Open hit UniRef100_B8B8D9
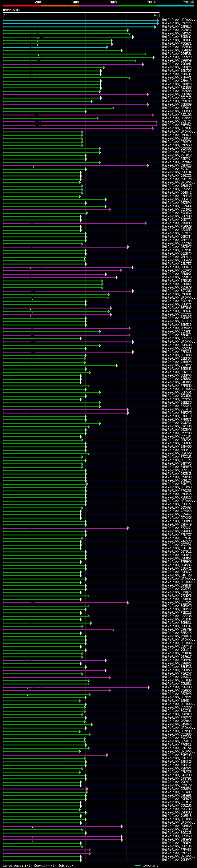The image size is (197, 868). click(176, 104)
